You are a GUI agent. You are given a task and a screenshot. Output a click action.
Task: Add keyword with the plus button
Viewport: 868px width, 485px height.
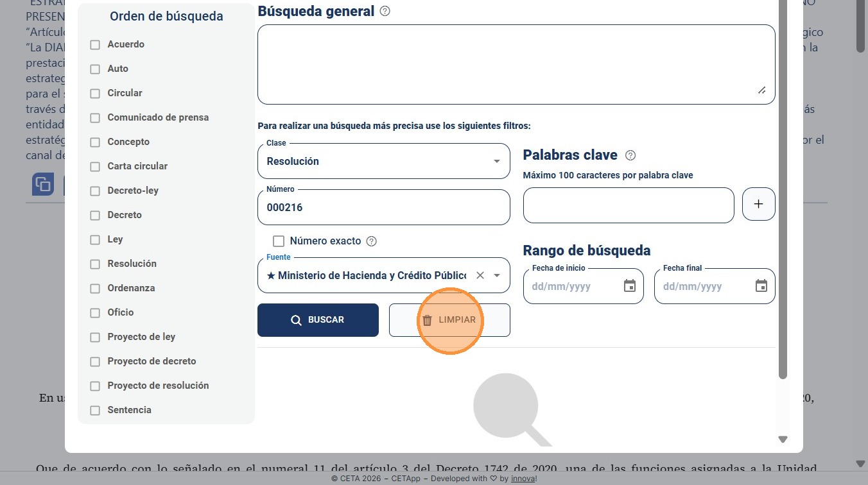[x=758, y=205]
